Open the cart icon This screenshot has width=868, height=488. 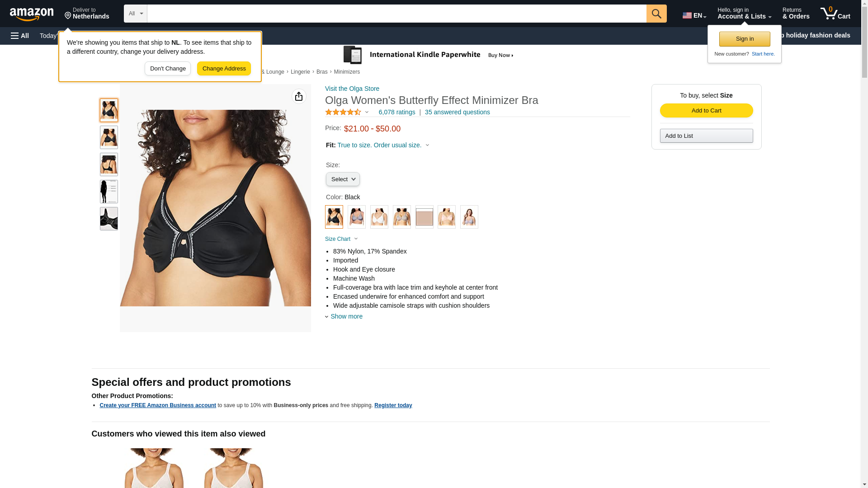[835, 13]
